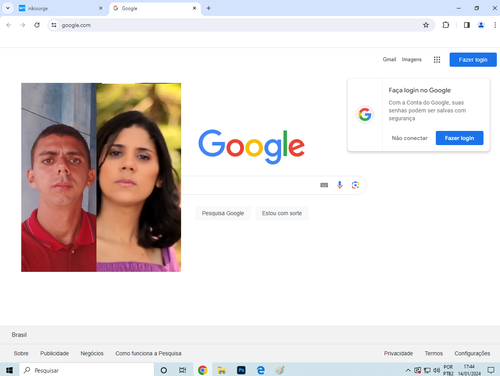
Task: Open the Negócios footer link
Action: [x=92, y=353]
